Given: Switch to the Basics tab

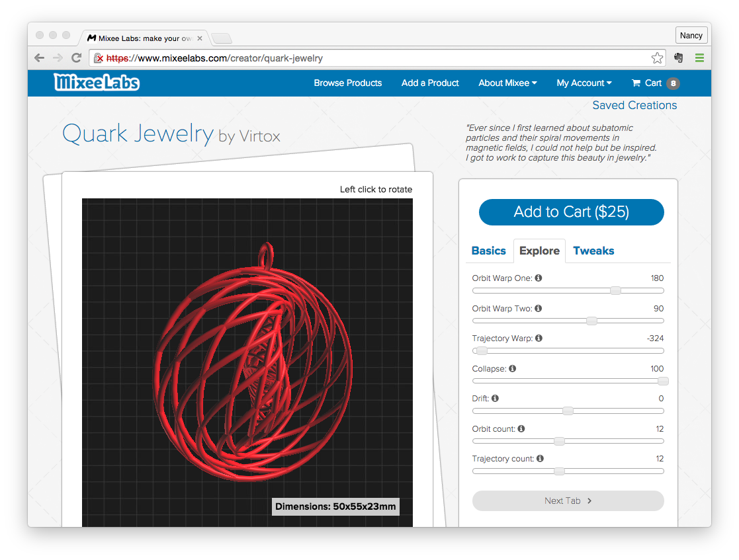Looking at the screenshot, I should coord(488,251).
